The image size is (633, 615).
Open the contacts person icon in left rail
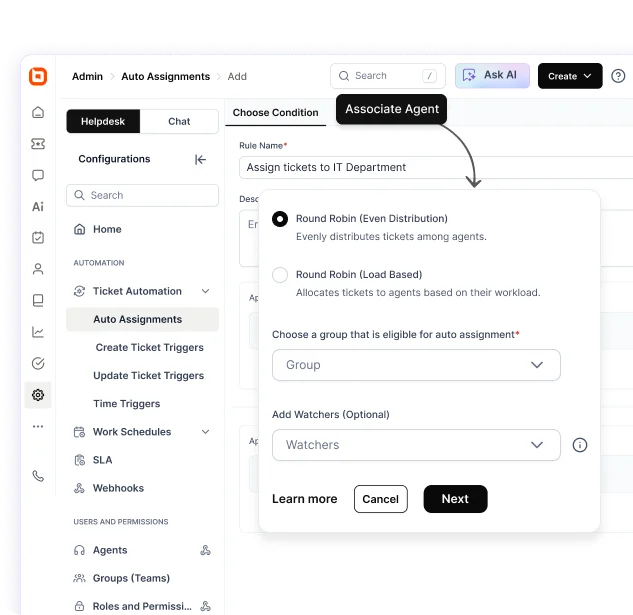click(38, 269)
